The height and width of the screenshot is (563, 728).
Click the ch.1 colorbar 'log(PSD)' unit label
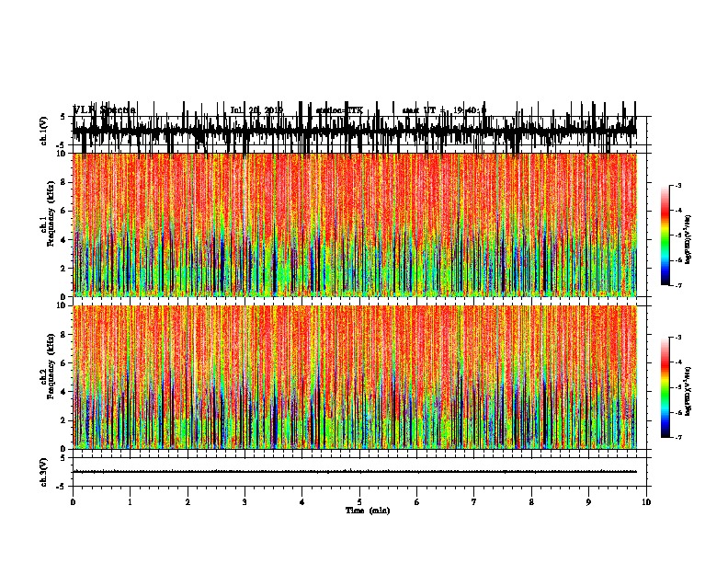[x=688, y=239]
